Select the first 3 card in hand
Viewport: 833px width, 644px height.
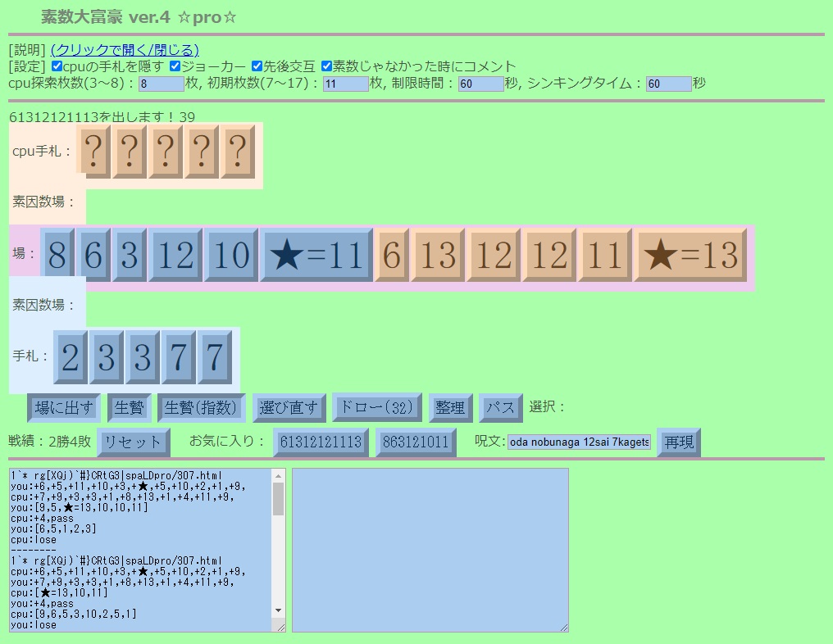[107, 356]
